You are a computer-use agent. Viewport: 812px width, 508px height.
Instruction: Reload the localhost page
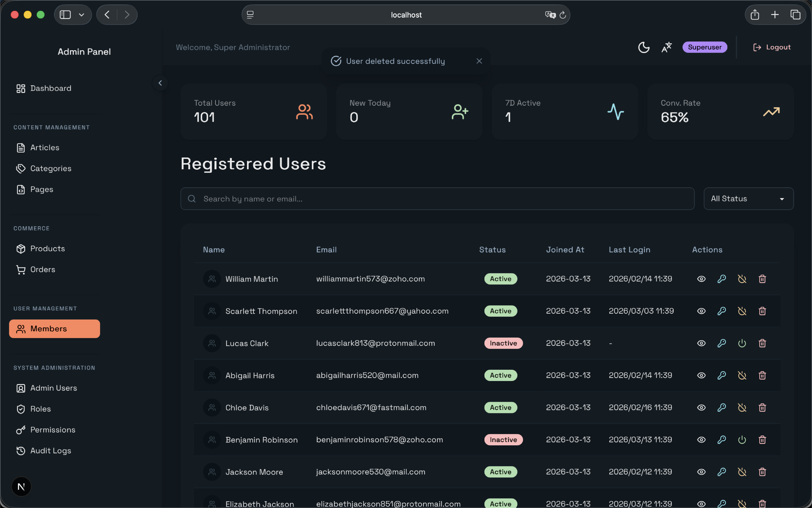(563, 15)
